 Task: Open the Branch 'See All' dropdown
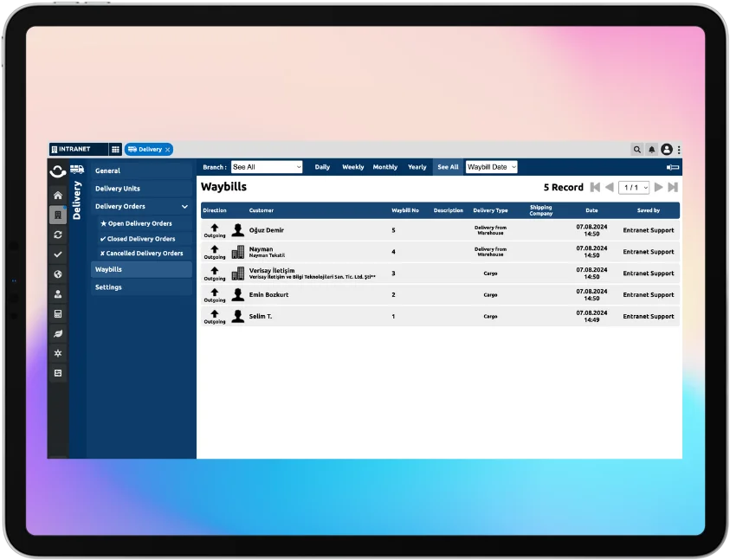point(267,167)
